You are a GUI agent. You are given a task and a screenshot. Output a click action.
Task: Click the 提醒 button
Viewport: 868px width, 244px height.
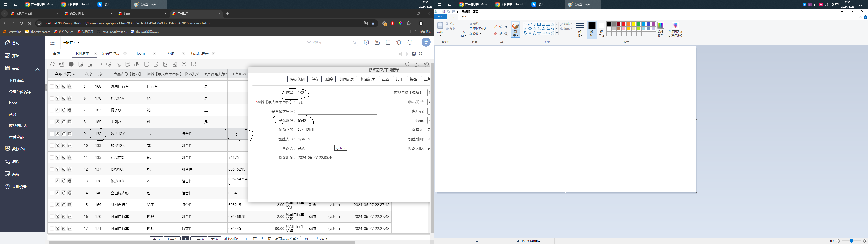413,79
